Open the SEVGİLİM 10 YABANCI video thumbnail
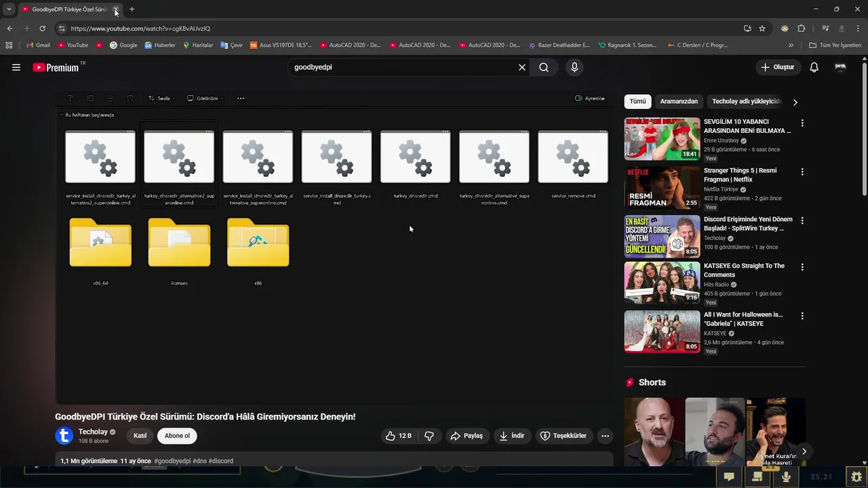868x488 pixels. coord(662,139)
